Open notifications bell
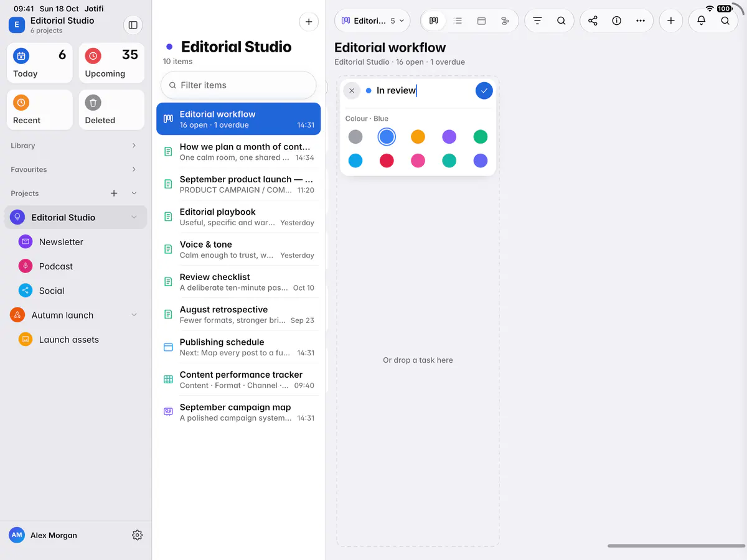The image size is (747, 560). (701, 21)
